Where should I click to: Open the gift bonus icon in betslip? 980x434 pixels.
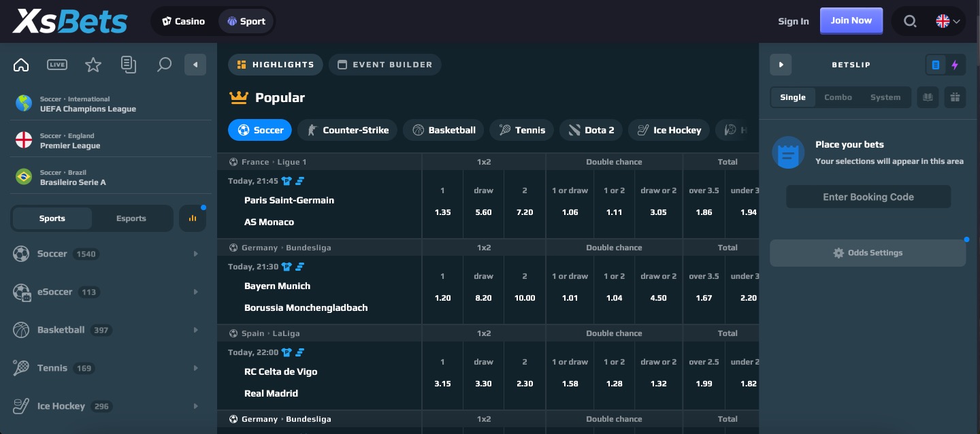click(955, 97)
